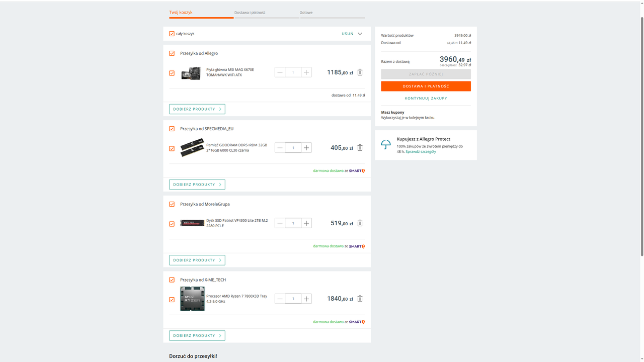Increase quantity of GOODRAM DDR5 memory
The image size is (644, 362).
click(306, 148)
